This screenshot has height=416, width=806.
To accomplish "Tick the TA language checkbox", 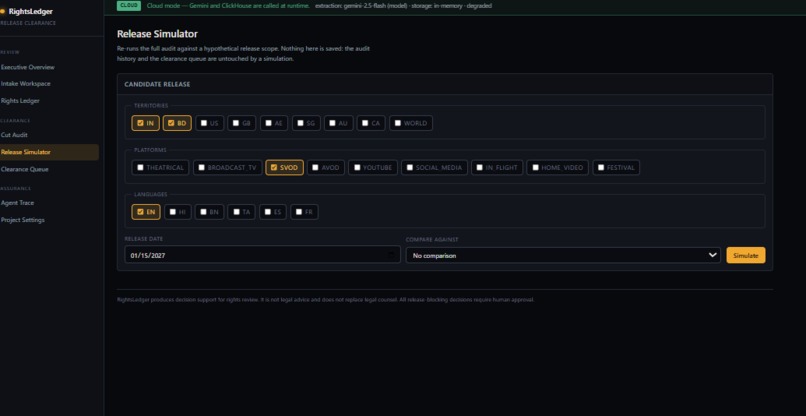I will coord(236,212).
